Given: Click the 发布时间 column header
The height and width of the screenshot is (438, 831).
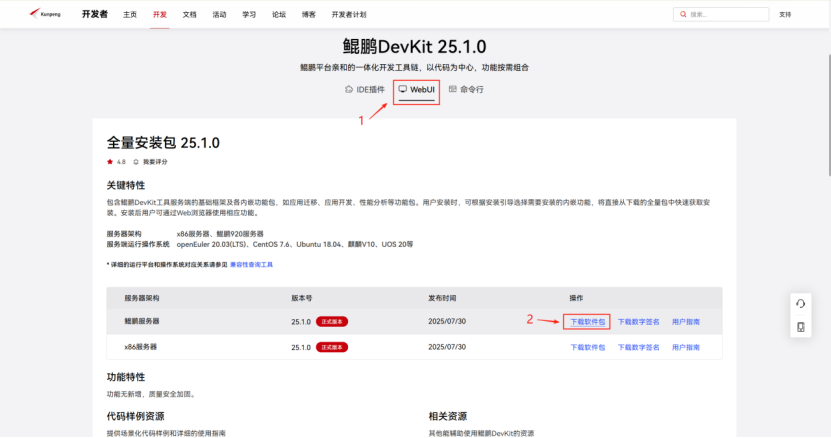Looking at the screenshot, I should pos(442,298).
